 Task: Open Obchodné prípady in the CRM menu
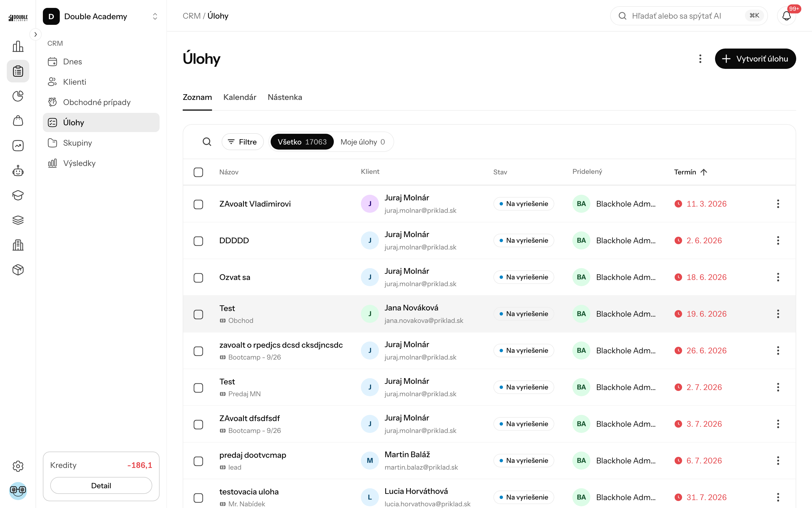tap(101, 102)
